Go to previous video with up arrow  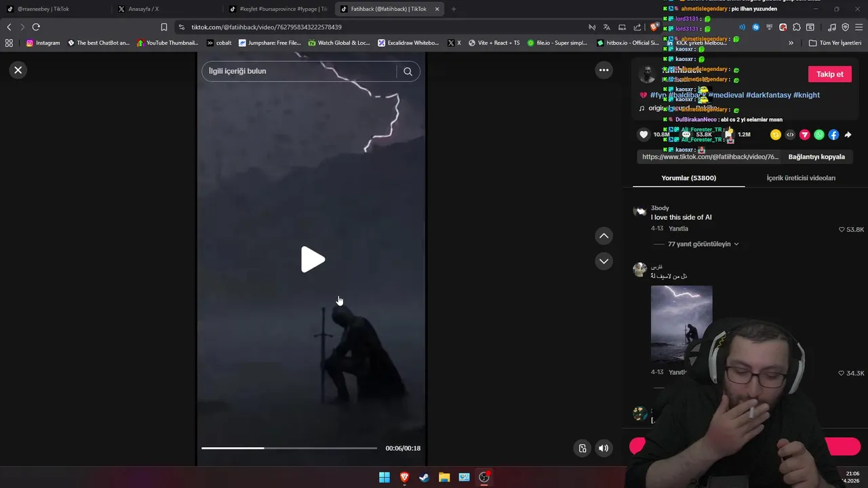604,236
